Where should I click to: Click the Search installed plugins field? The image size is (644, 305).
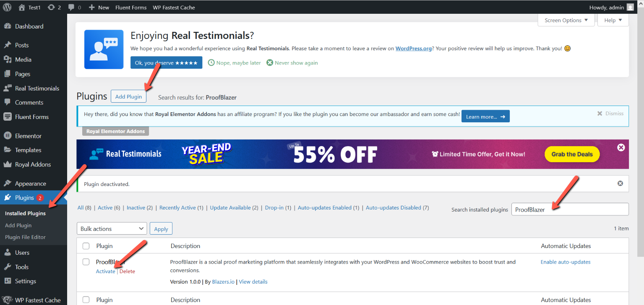(x=570, y=209)
